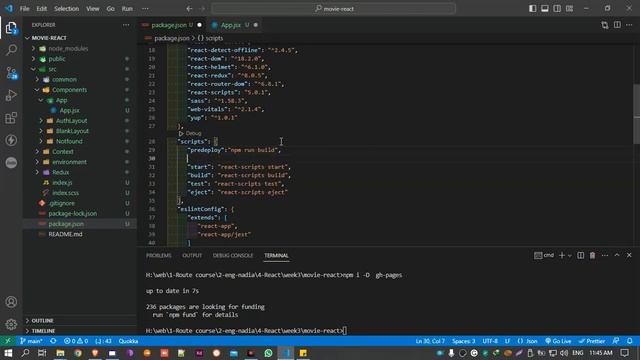
Task: Collapse the Components folder
Action: (x=37, y=90)
